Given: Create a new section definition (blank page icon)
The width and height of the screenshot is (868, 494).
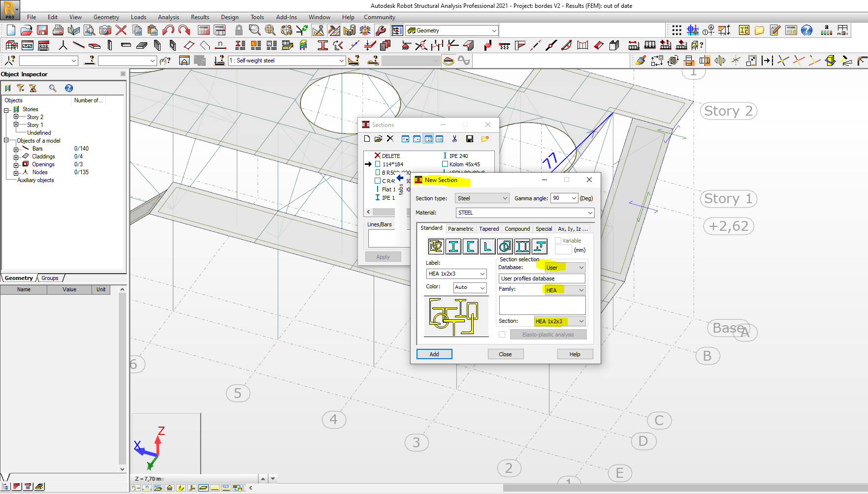Looking at the screenshot, I should [367, 139].
